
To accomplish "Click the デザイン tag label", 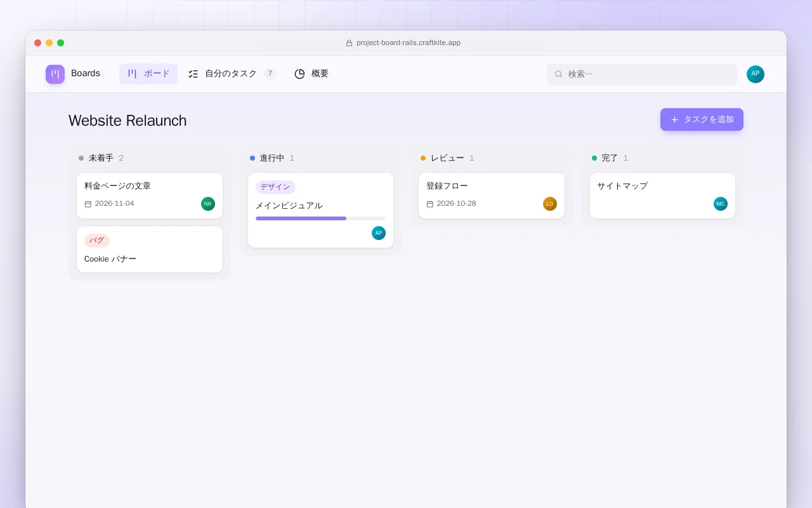I will pyautogui.click(x=275, y=187).
